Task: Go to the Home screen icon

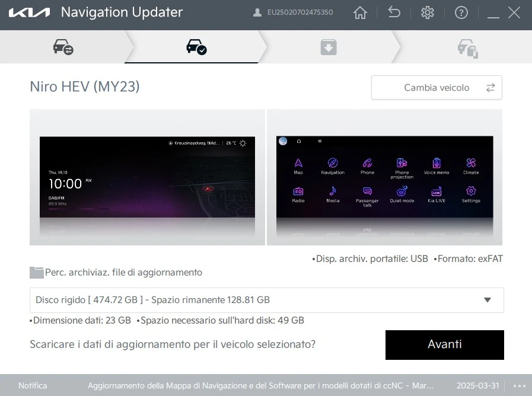Action: point(360,13)
